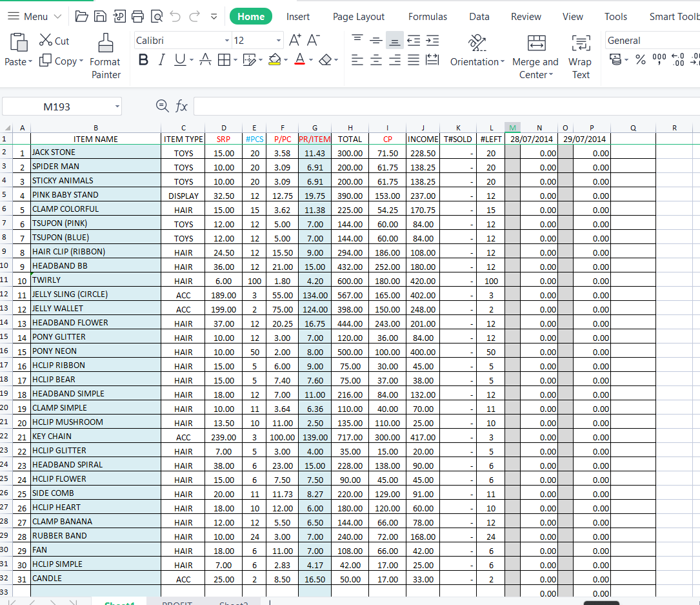Align text right
The image size is (700, 605).
coord(395,59)
